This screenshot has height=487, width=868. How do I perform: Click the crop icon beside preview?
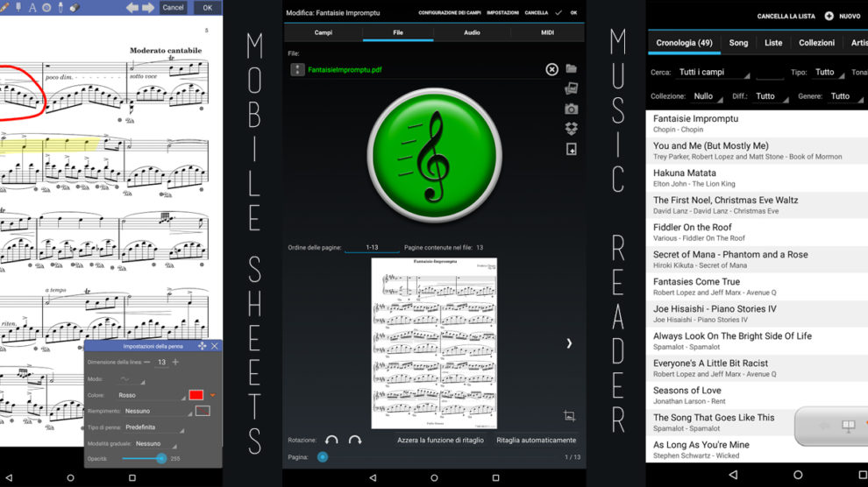pos(569,416)
